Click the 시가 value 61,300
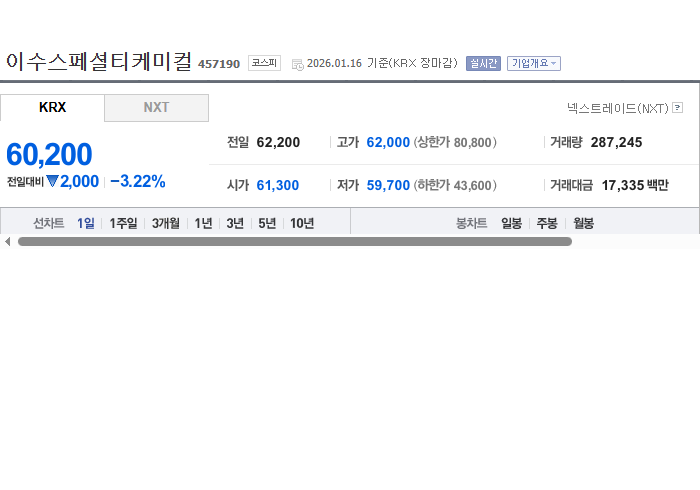 pyautogui.click(x=278, y=185)
